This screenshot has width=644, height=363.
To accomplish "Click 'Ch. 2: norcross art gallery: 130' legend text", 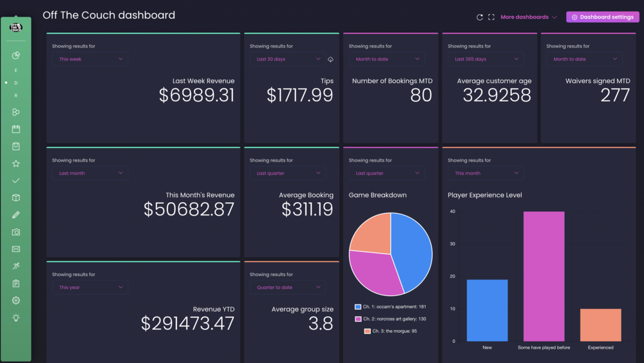I will 394,319.
